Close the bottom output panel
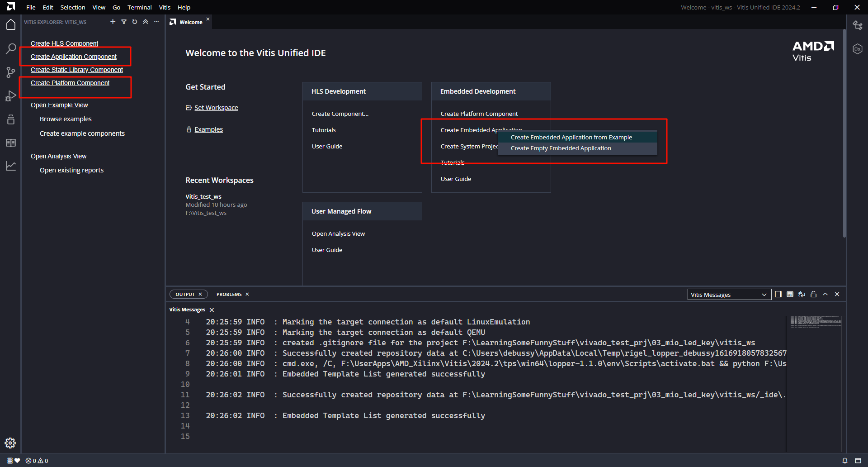The height and width of the screenshot is (467, 868). [837, 294]
